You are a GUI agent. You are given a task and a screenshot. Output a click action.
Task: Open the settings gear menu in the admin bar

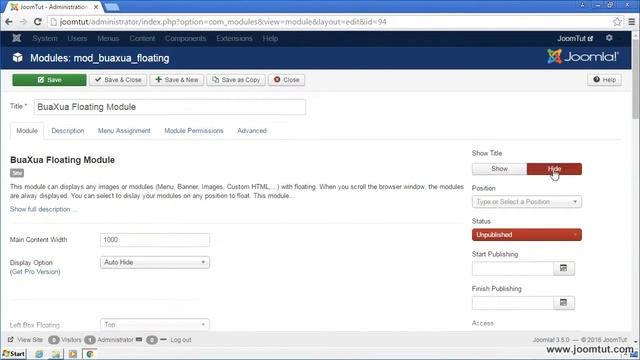[x=609, y=38]
